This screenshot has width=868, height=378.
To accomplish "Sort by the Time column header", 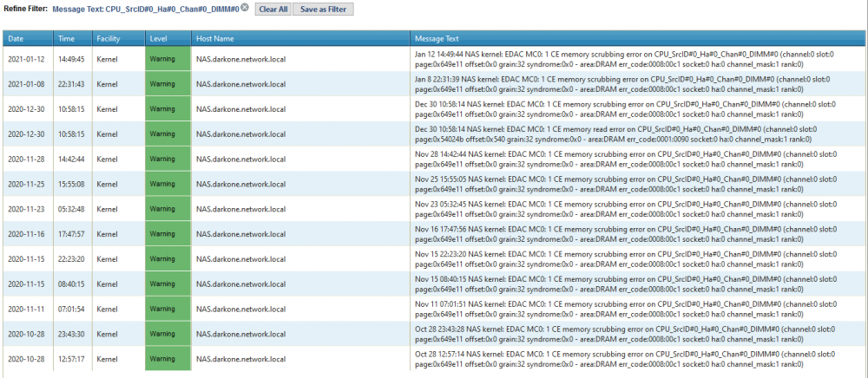I will 72,39.
